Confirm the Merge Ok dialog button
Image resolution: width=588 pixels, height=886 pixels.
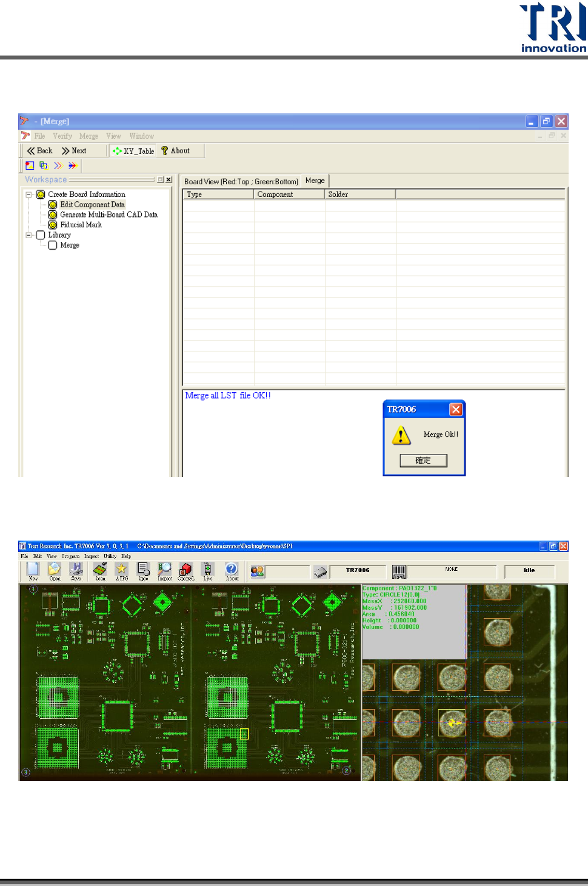[423, 461]
